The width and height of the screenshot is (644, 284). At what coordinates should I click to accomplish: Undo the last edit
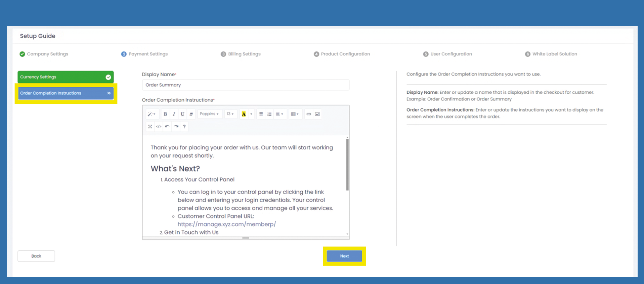click(167, 127)
